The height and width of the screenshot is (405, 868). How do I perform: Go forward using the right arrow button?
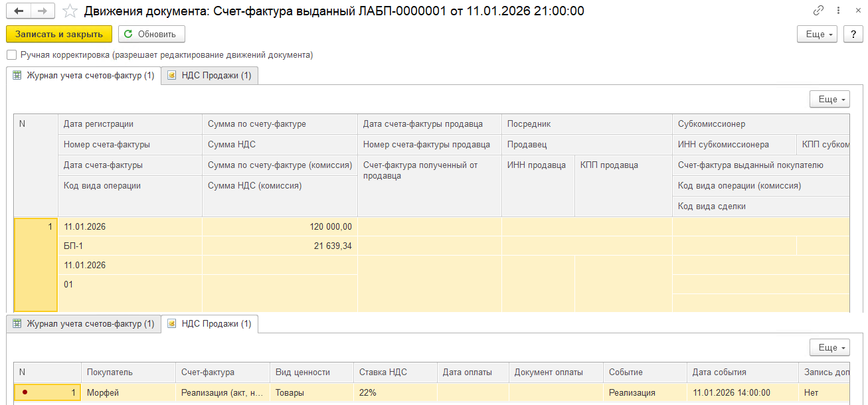pos(43,11)
